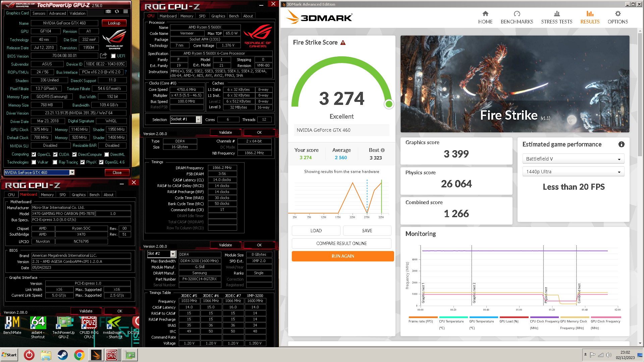Click the Start button
This screenshot has height=362, width=644.
pos(9,355)
